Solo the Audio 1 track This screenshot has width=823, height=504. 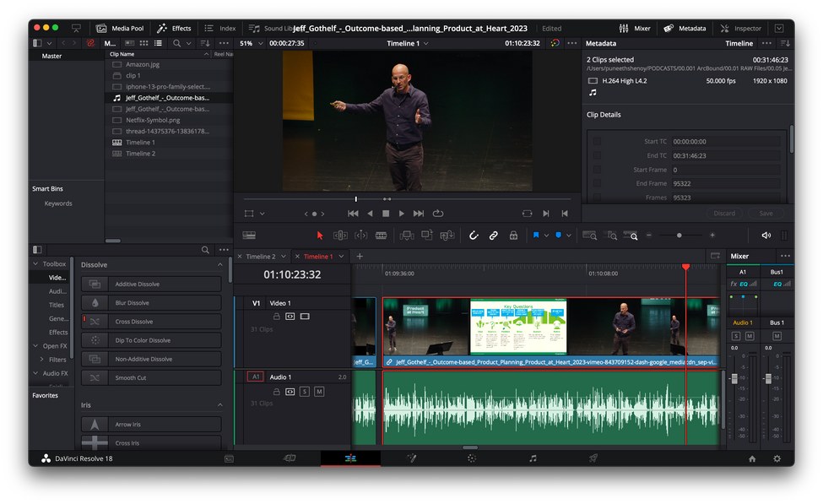(x=305, y=392)
